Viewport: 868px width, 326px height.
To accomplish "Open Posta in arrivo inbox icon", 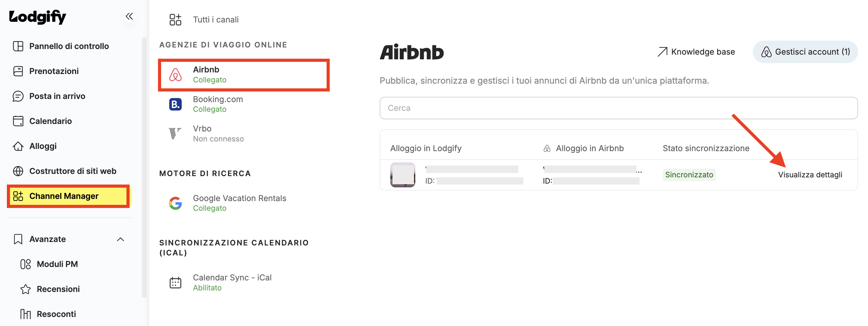I will [x=18, y=96].
